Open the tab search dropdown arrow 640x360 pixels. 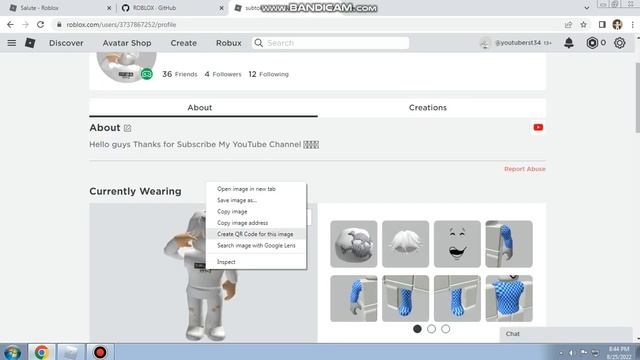[587, 8]
